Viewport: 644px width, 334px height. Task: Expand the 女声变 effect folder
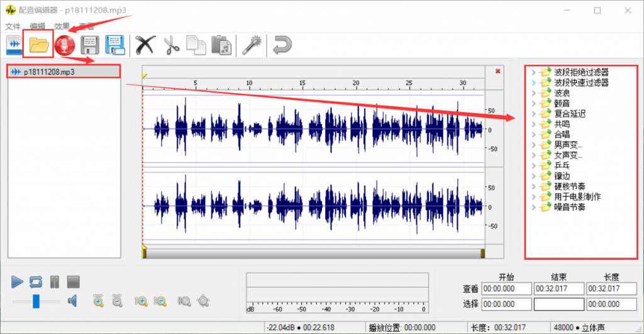533,155
